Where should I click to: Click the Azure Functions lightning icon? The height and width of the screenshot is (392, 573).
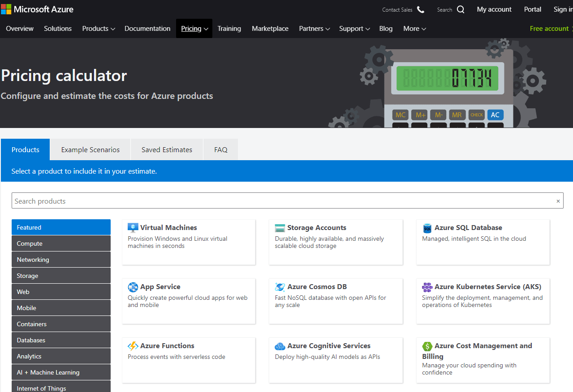coord(133,346)
